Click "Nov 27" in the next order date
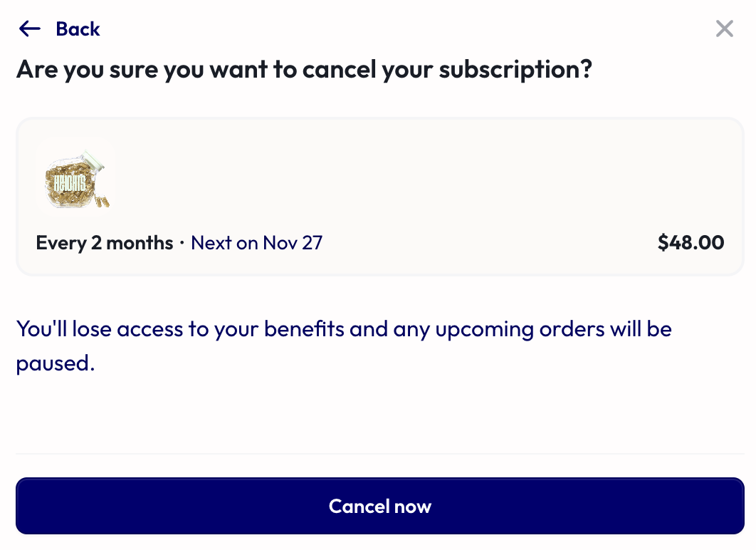This screenshot has width=756, height=550. (x=293, y=243)
